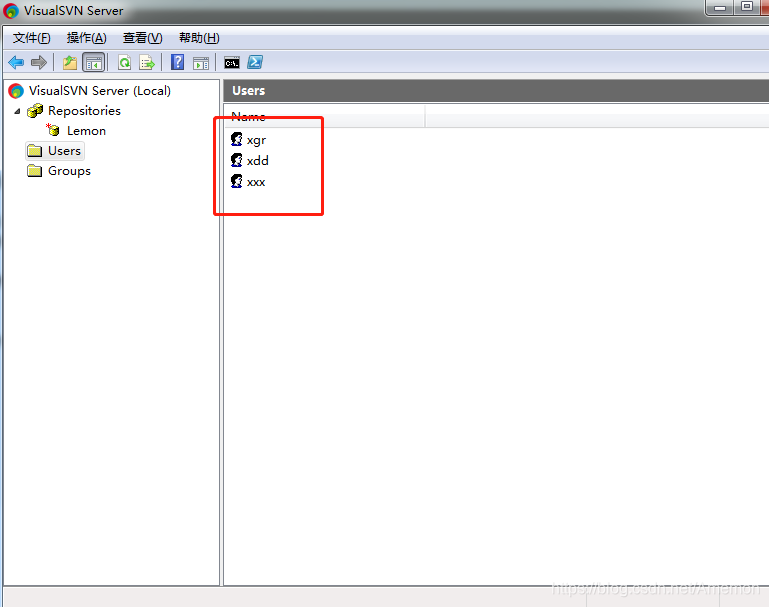Click the xgr user icon
The height and width of the screenshot is (607, 769).
(236, 140)
